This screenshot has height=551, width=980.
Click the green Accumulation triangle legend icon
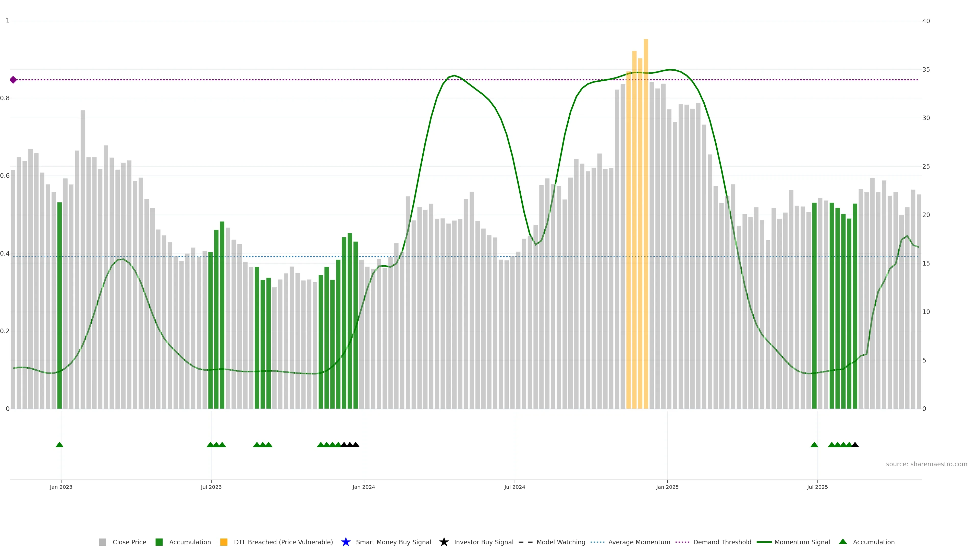pyautogui.click(x=843, y=542)
